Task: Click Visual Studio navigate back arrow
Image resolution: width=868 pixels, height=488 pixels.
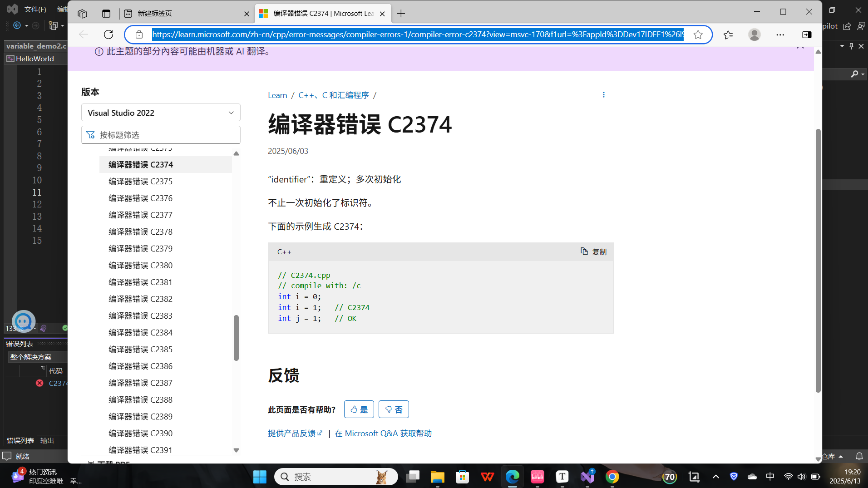Action: [17, 25]
